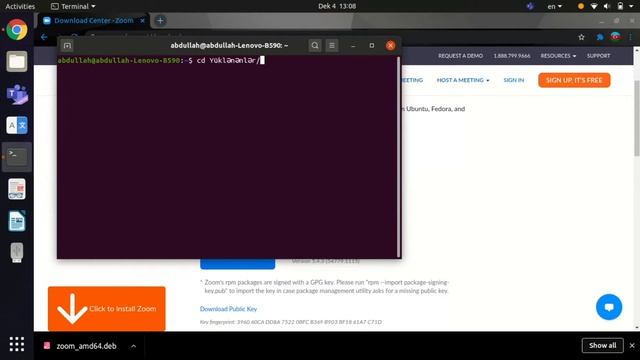Go back in the Chrome browser
The width and height of the screenshot is (640, 360).
tap(44, 37)
